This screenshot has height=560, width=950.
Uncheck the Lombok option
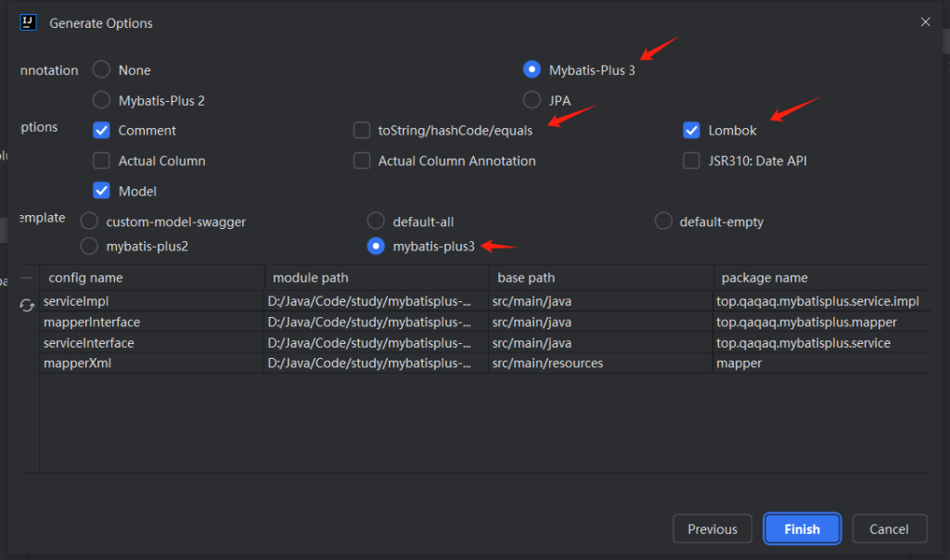pos(691,131)
